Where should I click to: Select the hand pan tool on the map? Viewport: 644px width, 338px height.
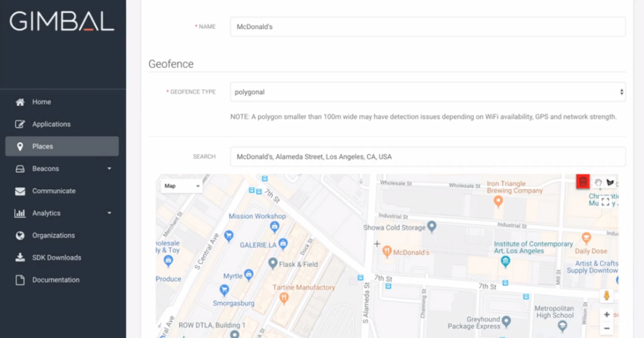(x=598, y=182)
